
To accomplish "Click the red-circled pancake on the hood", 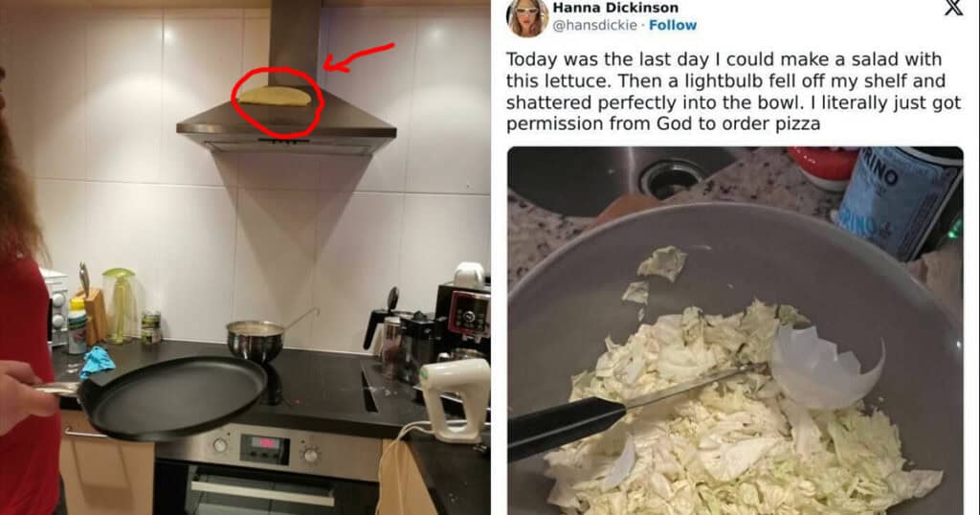I will pos(275,96).
